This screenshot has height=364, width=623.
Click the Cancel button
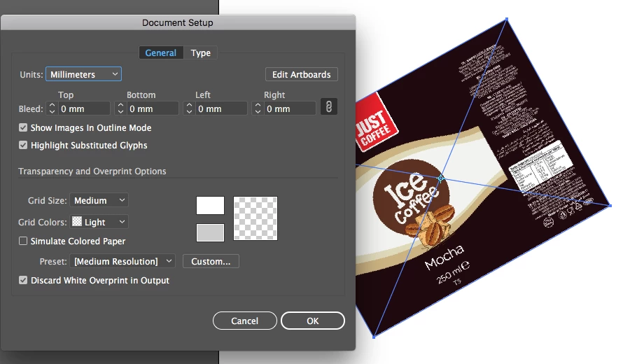click(x=245, y=321)
